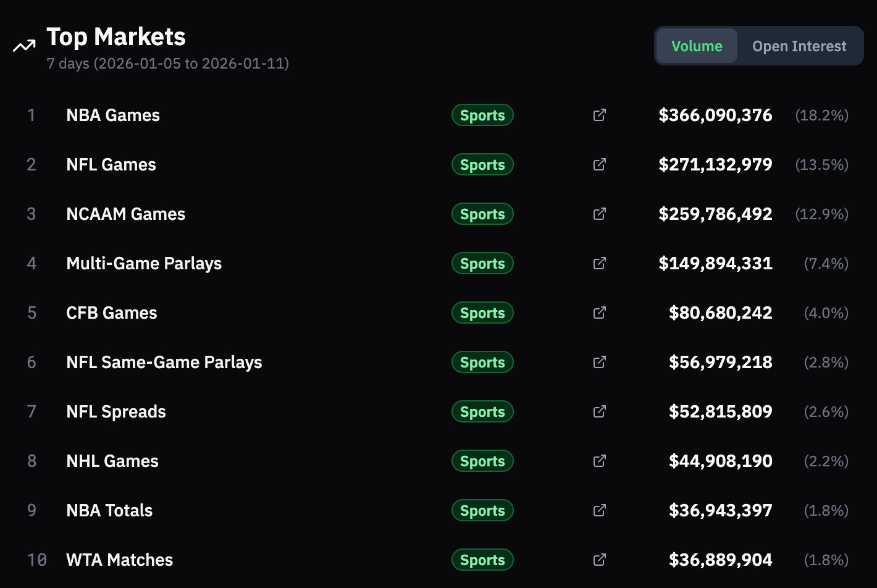
Task: Open external link for NHL Games
Action: pyautogui.click(x=599, y=461)
